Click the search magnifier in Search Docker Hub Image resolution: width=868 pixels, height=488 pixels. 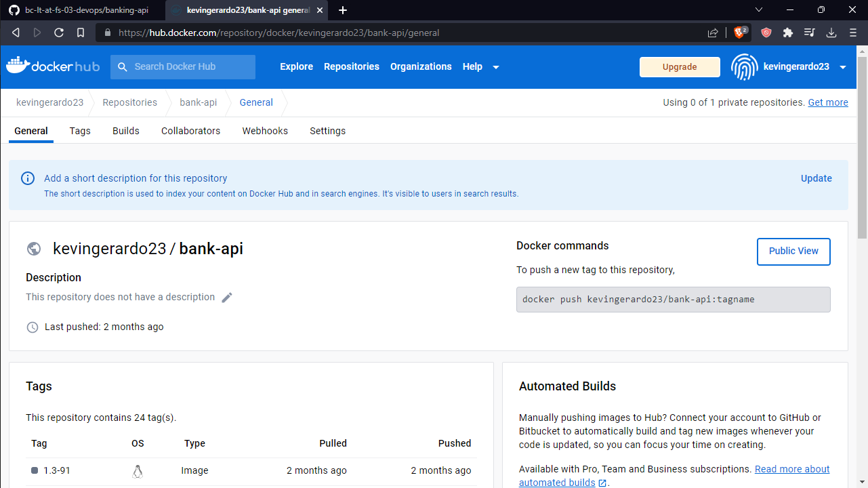tap(123, 66)
